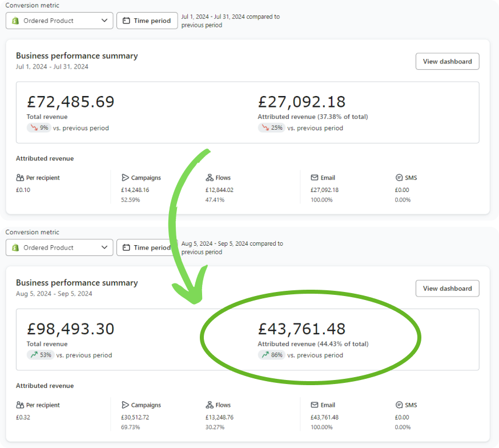The width and height of the screenshot is (499, 448).
Task: Click the Shopify bag icon in the July report's metric selector
Action: [x=16, y=21]
